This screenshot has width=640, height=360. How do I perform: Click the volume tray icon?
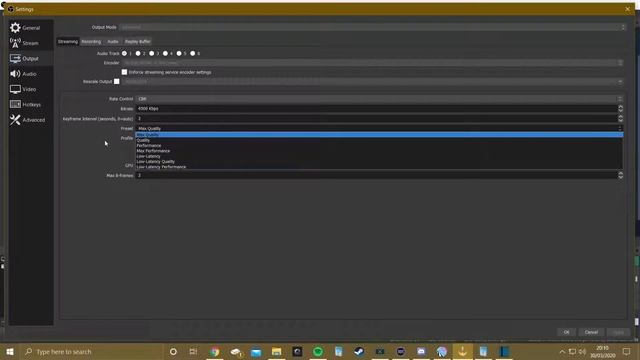click(582, 351)
